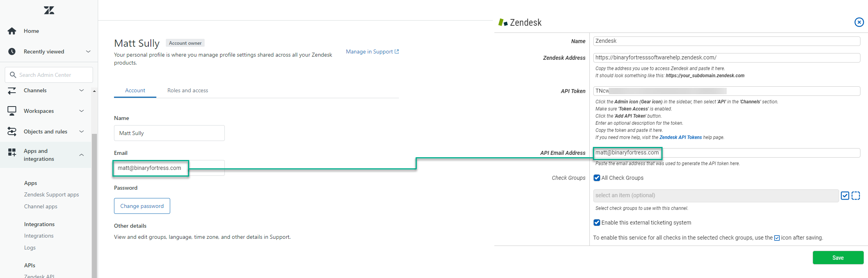Viewport: 868px width, 278px height.
Task: Open Zendesk Support apps menu item
Action: coord(51,194)
